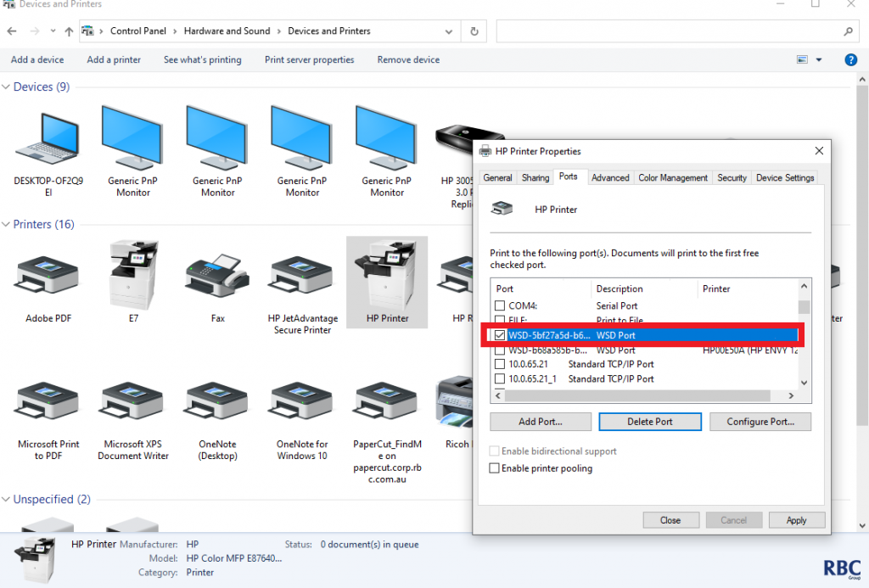Tick the 10.0.65.21 TCP/IP port checkbox

coord(500,364)
